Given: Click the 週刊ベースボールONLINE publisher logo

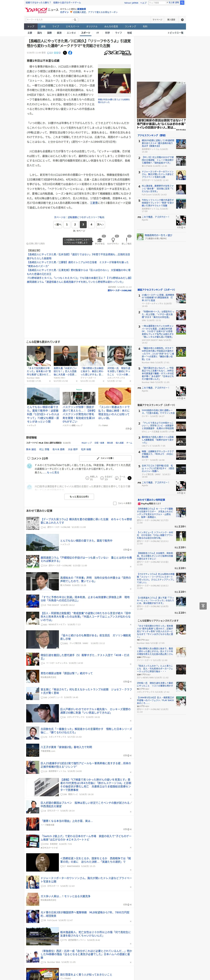Looking at the screenshot, I should pos(118,53).
